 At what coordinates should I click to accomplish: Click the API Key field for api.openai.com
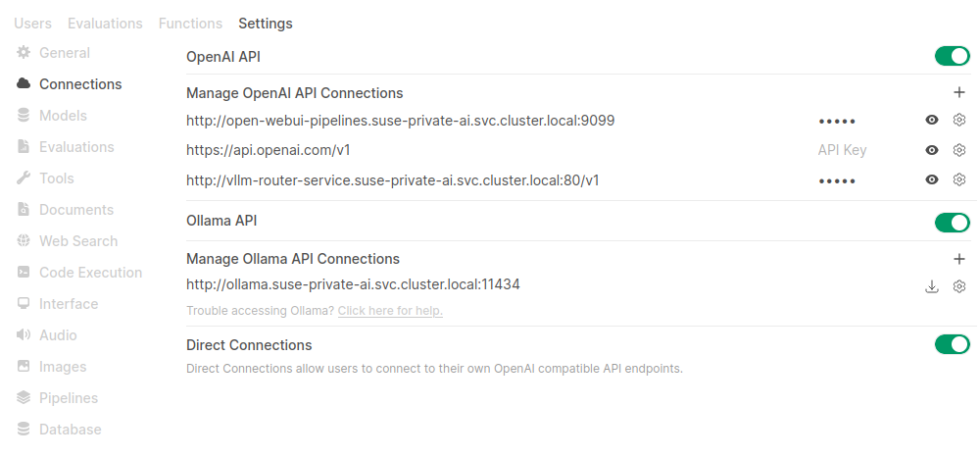click(853, 150)
